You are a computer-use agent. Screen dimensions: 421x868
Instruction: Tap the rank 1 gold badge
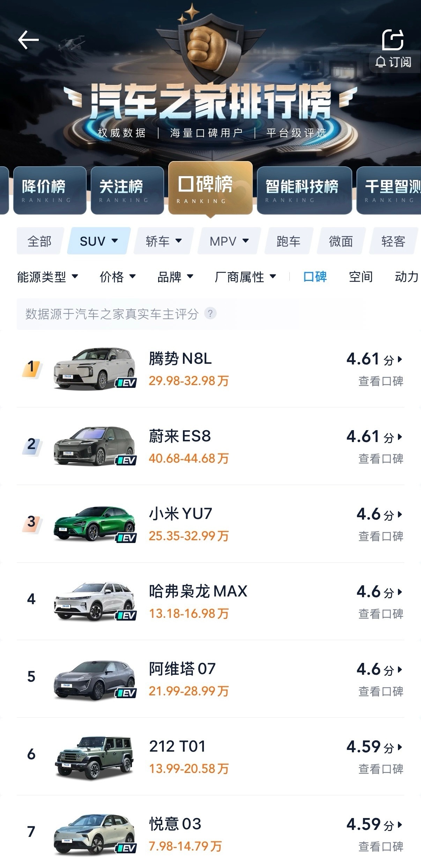pos(31,368)
